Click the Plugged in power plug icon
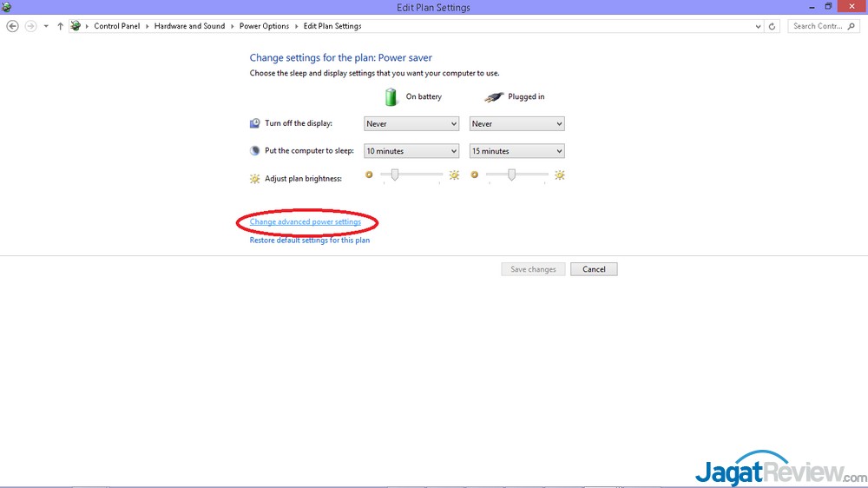 point(493,96)
